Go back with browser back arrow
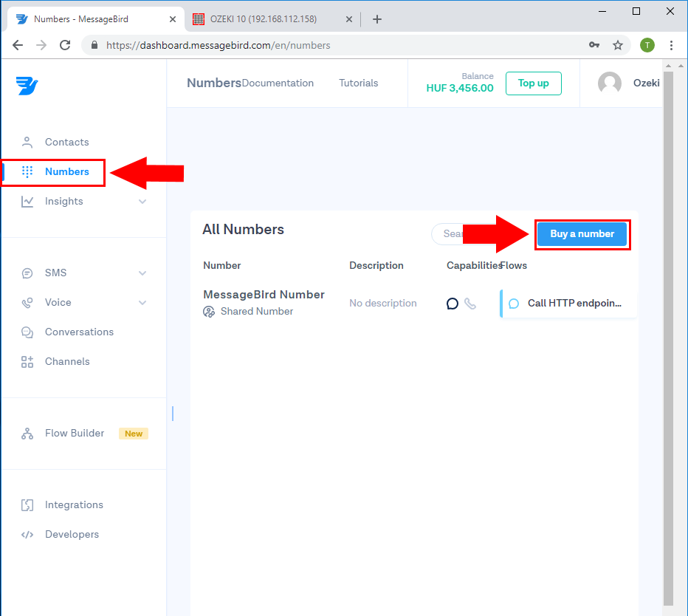 tap(18, 45)
